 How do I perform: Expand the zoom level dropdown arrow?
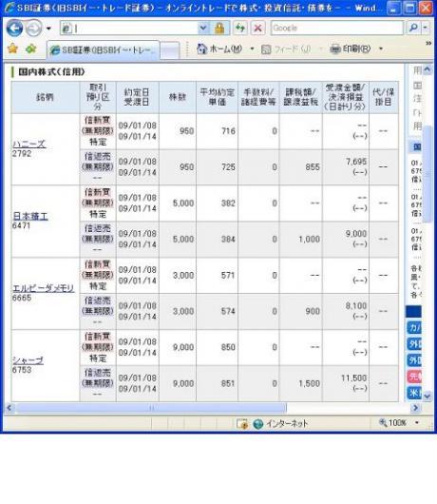pyautogui.click(x=417, y=422)
